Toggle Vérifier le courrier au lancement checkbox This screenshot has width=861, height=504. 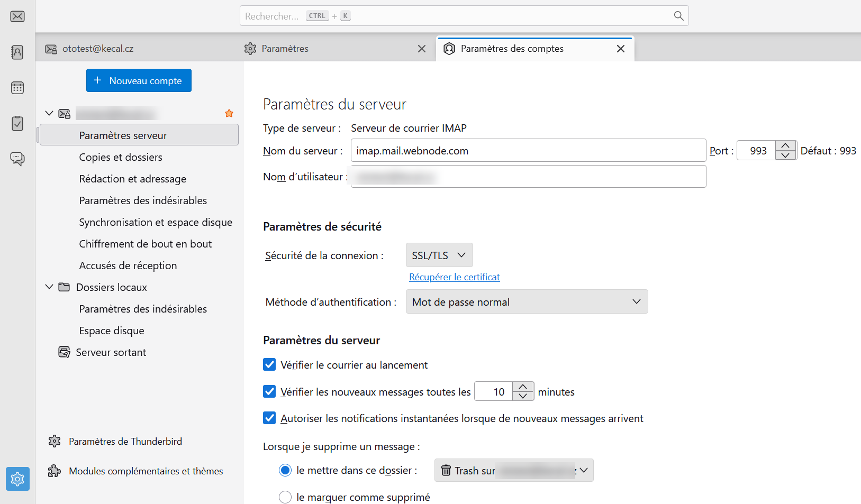pos(269,364)
